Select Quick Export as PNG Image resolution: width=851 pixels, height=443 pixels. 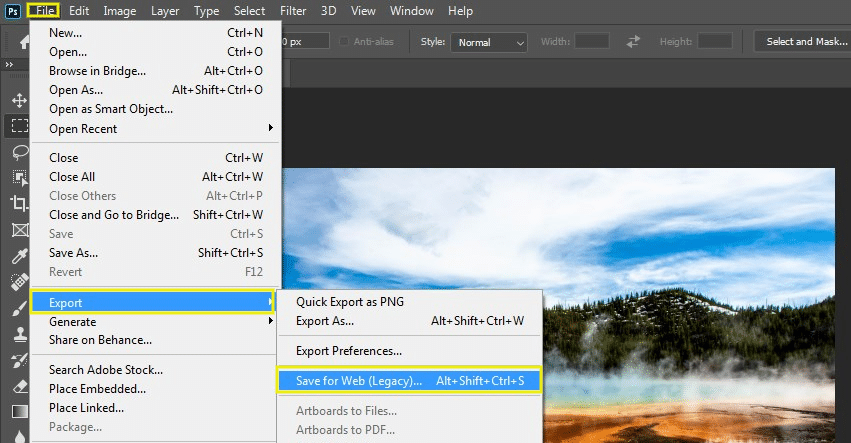pos(410,301)
